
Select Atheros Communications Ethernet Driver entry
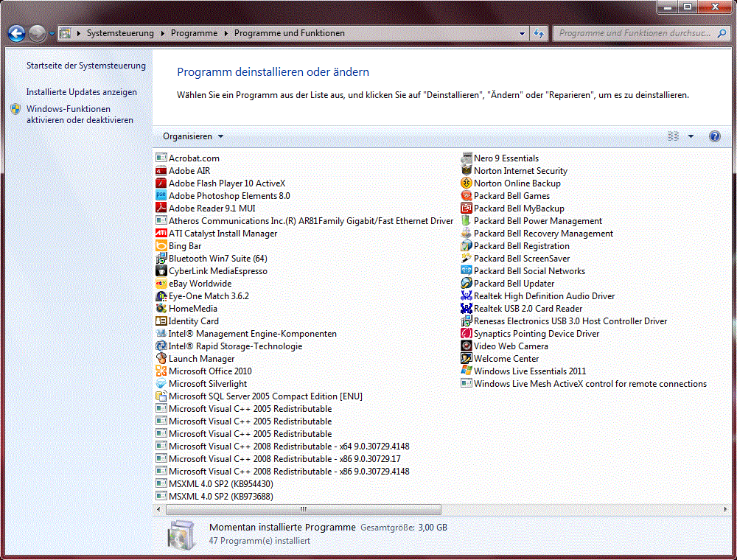(304, 221)
